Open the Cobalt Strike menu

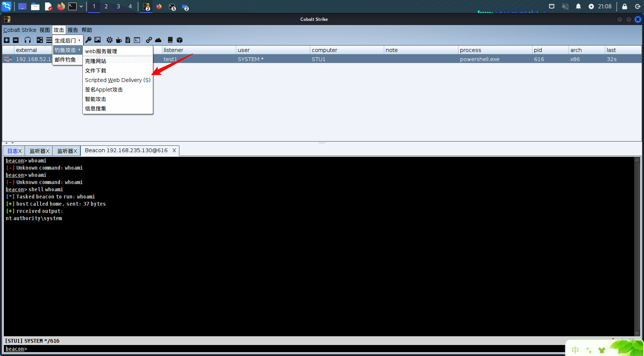[x=20, y=30]
